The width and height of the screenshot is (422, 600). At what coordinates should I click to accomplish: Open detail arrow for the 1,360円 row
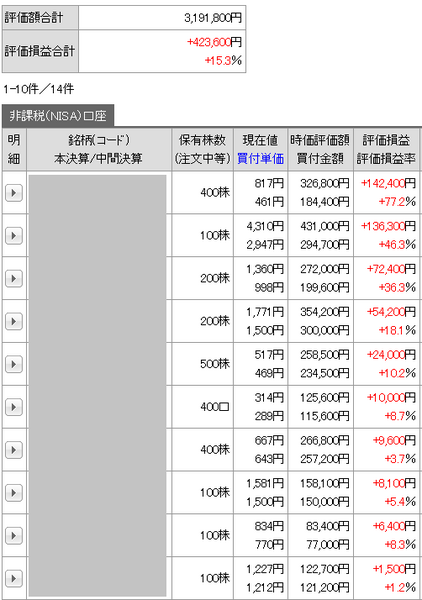14,278
